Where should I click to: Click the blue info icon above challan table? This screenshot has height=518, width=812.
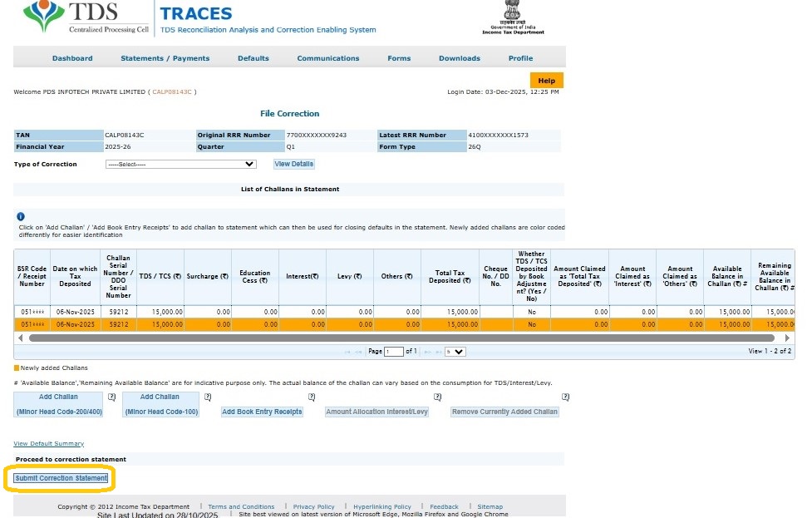point(21,216)
